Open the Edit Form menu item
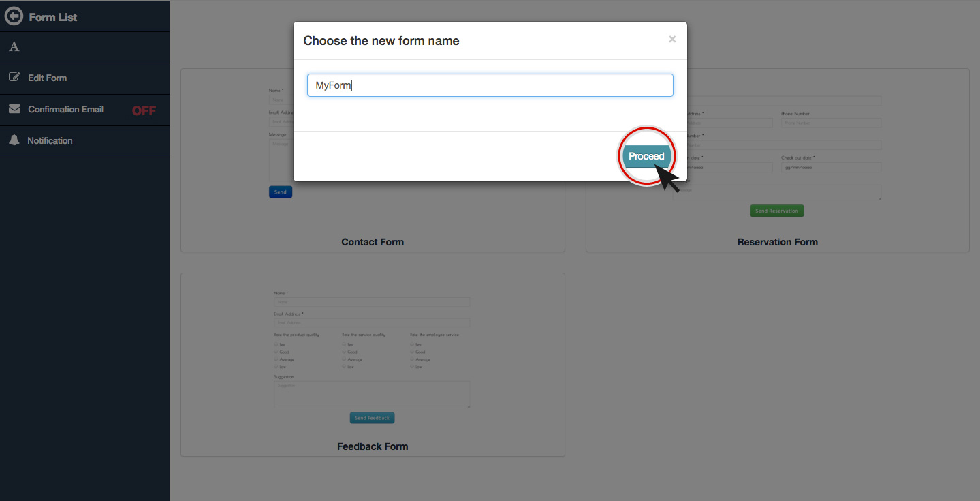The height and width of the screenshot is (501, 980). tap(85, 78)
